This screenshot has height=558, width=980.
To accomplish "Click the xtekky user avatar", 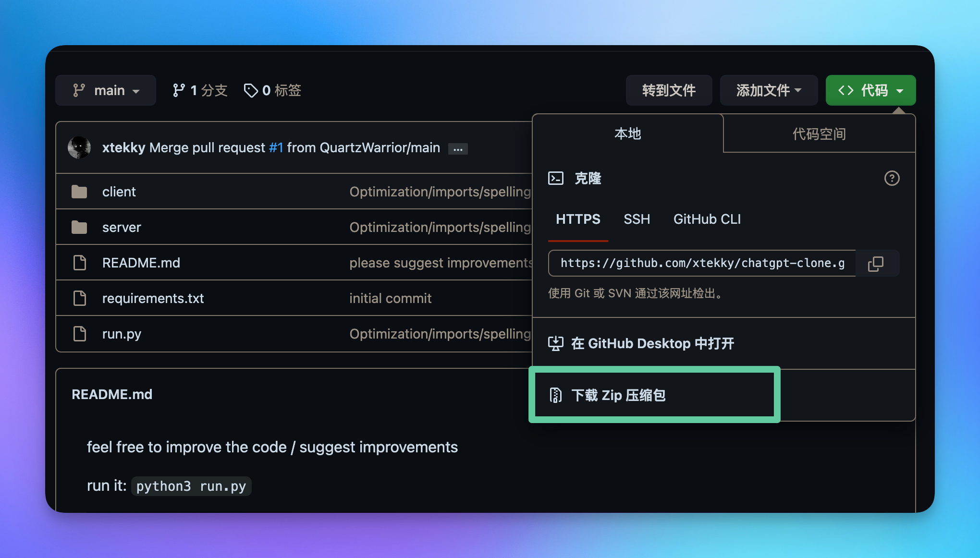I will tap(79, 147).
